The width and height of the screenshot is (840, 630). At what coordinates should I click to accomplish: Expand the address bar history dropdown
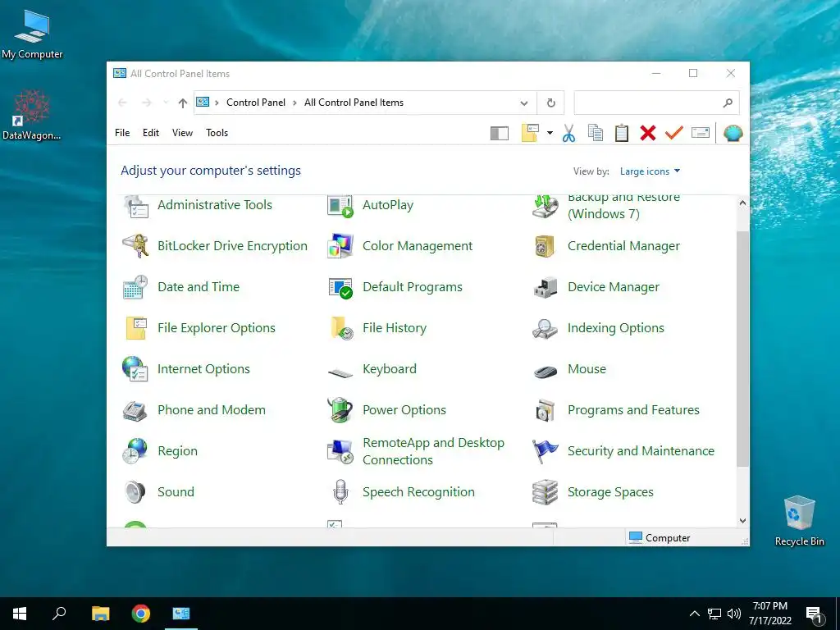(524, 103)
